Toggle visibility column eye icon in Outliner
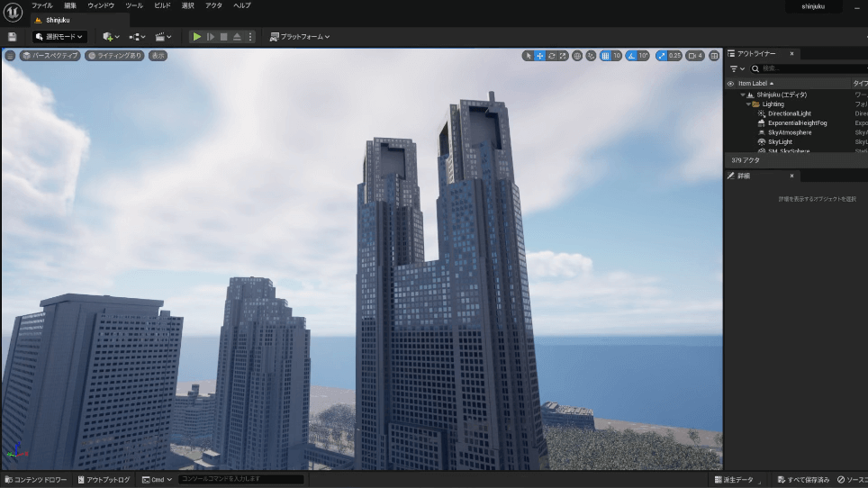 (x=730, y=84)
